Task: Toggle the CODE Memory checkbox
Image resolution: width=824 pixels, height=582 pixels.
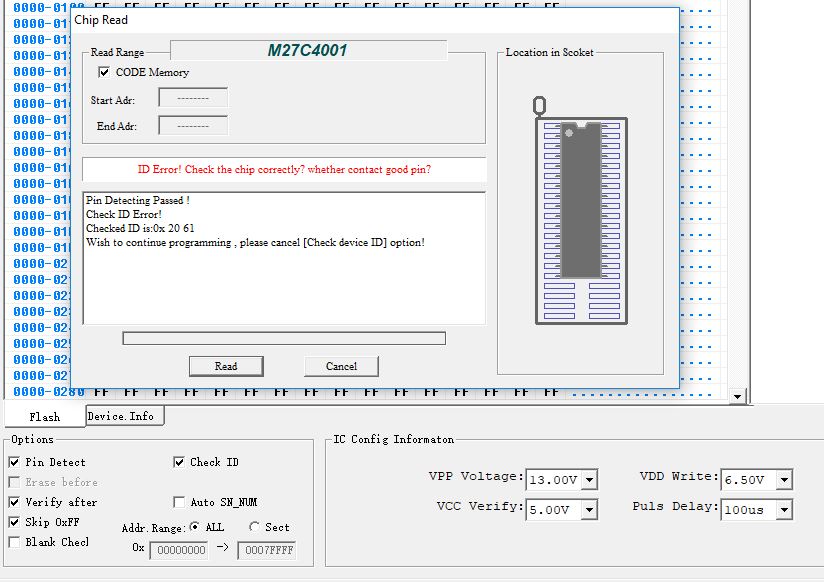Action: pos(104,72)
